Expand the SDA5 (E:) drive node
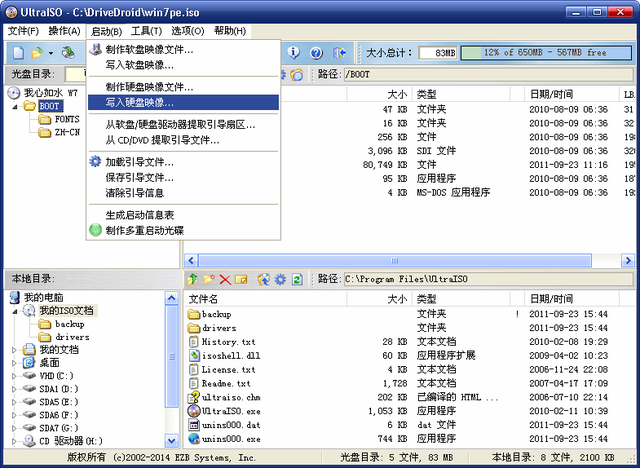The height and width of the screenshot is (468, 640). [x=15, y=402]
